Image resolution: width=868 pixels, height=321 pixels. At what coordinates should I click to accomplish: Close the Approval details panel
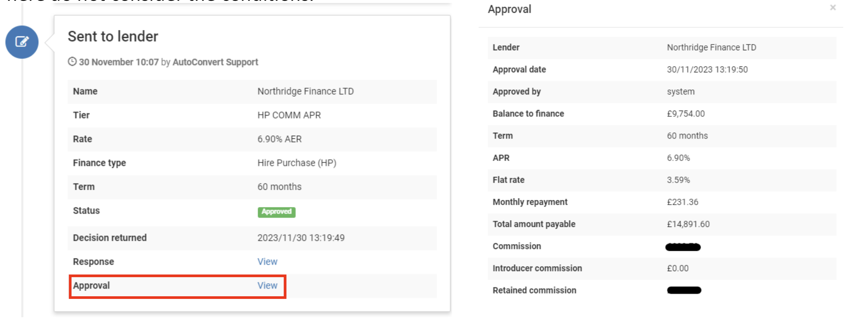point(833,7)
